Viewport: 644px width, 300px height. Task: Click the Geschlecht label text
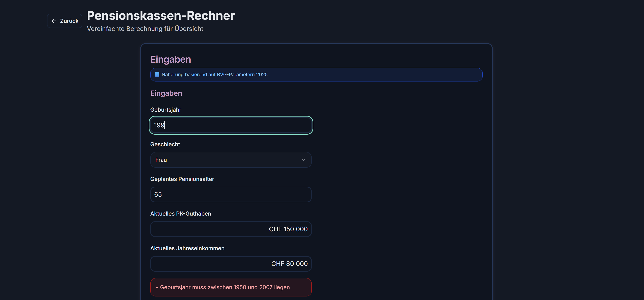[x=165, y=144]
